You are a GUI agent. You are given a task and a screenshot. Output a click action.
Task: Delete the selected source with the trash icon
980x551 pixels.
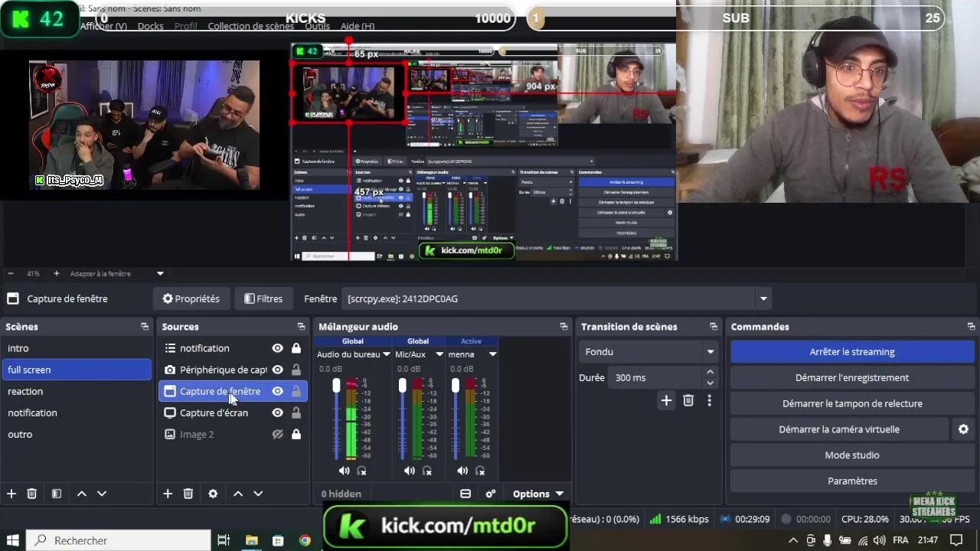pos(188,494)
